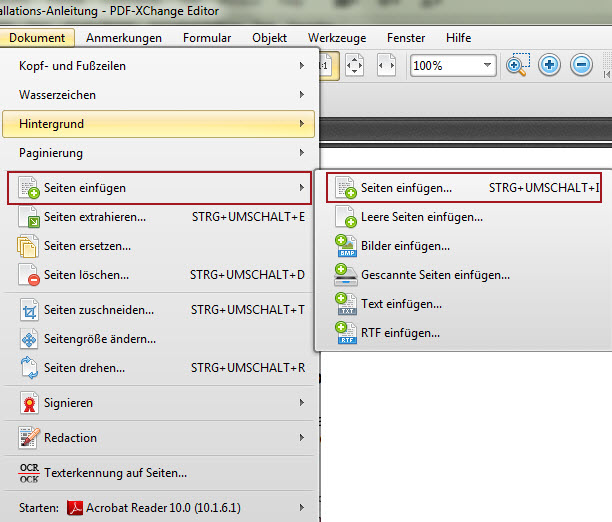Choose Seitengröße ändern... menu entry
This screenshot has width=612, height=522.
pos(160,339)
